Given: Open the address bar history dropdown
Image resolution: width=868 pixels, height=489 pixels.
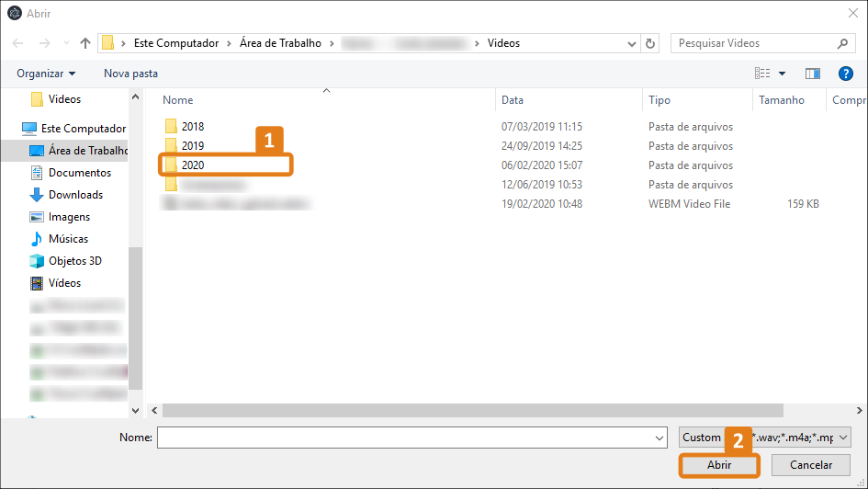Looking at the screenshot, I should (x=632, y=43).
